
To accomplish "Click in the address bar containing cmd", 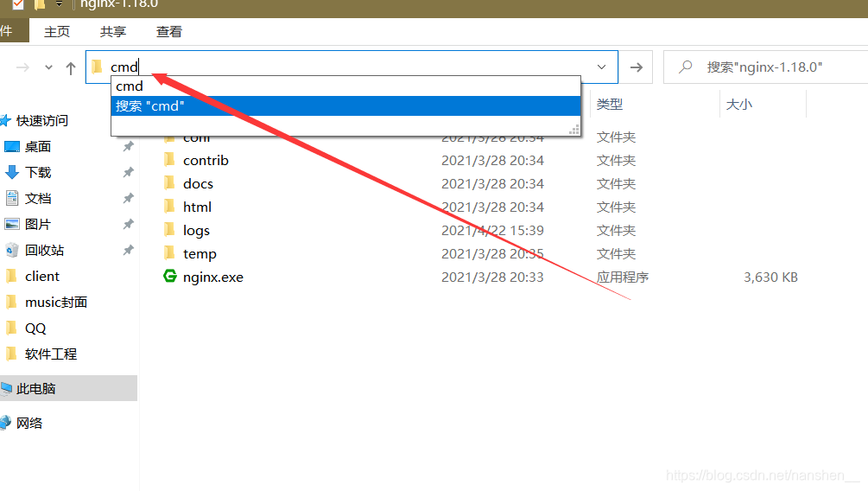I will [352, 67].
